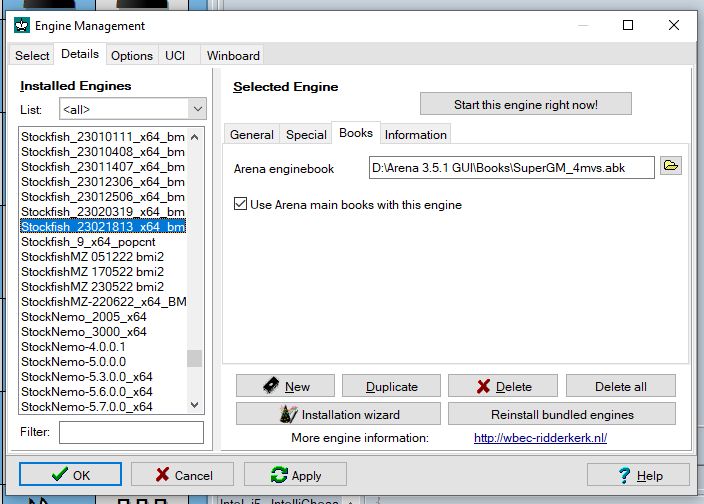The image size is (704, 504).
Task: Select highlighted Stockfish_23021813_x64_bm engine
Action: (103, 227)
